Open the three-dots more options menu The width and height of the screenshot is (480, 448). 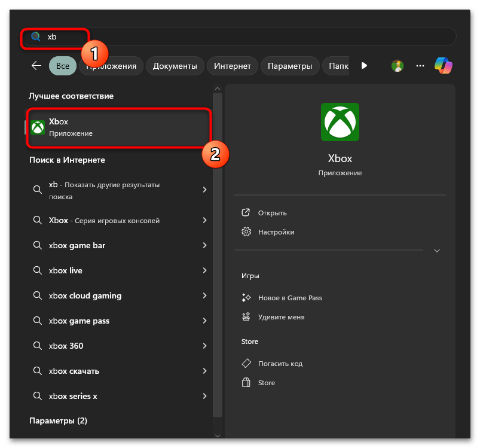pos(420,66)
